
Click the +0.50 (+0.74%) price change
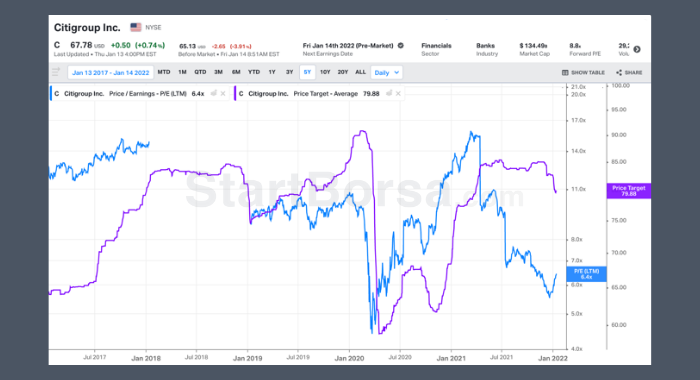[138, 45]
